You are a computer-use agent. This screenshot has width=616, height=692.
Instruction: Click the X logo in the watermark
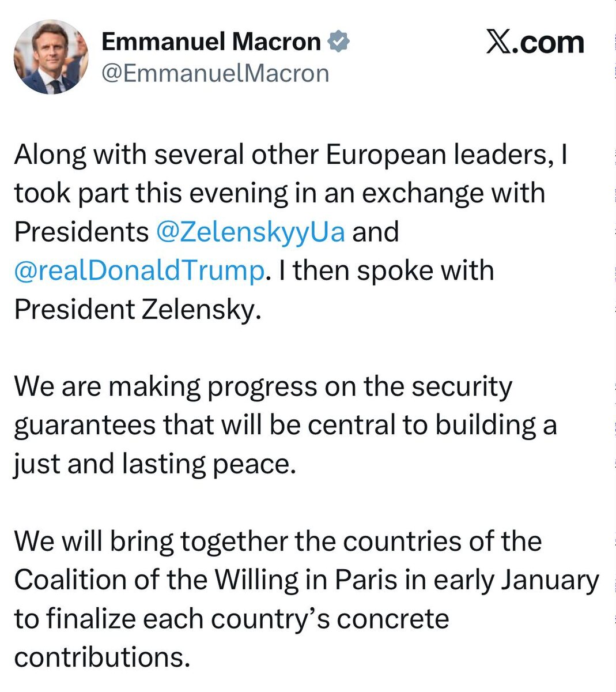pos(499,42)
